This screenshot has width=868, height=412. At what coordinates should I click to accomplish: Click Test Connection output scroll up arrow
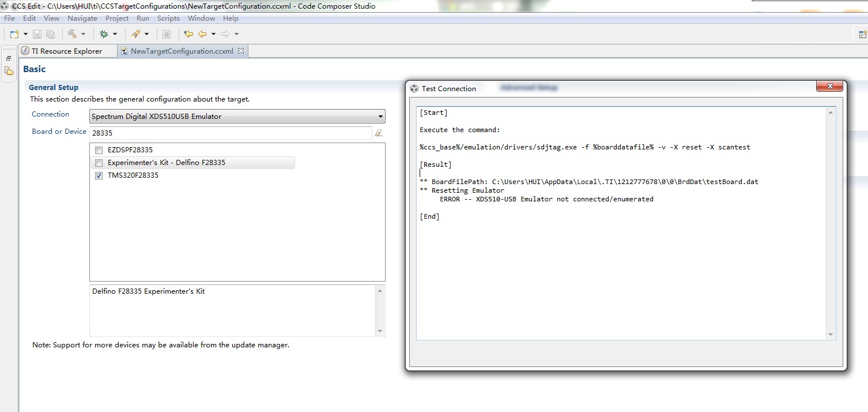831,113
